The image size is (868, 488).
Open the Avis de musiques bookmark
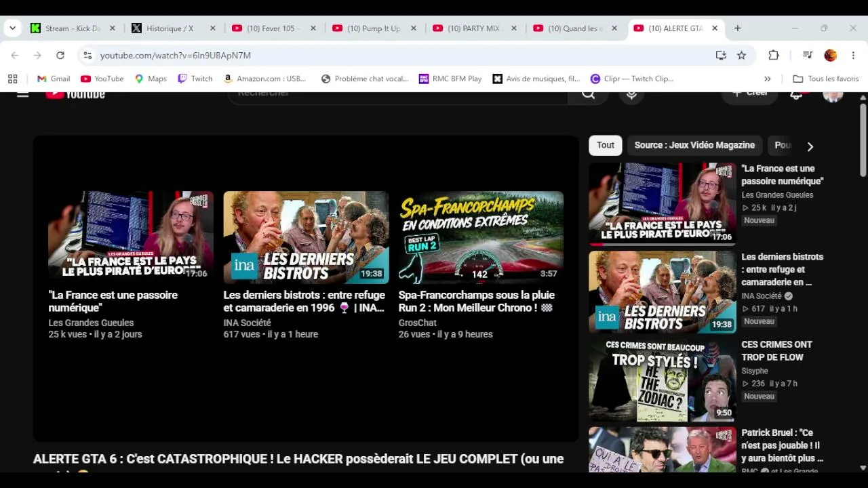tap(536, 79)
